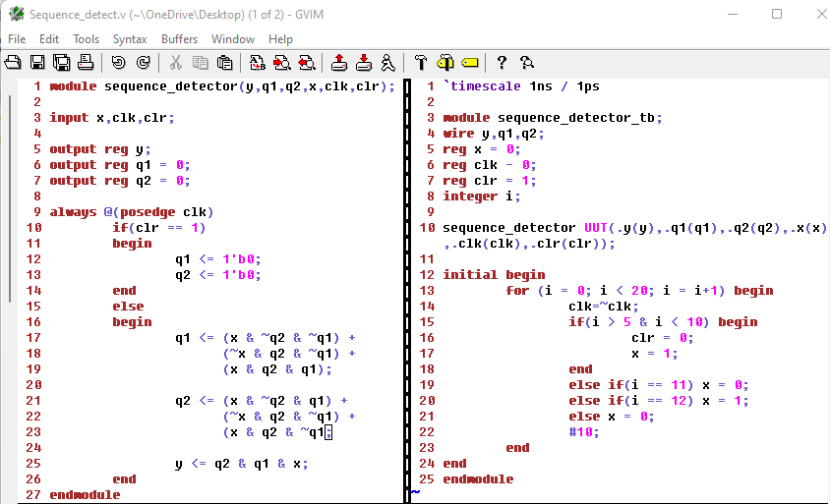Place cursor on 'endmodule' in left pane
The height and width of the screenshot is (504, 830).
85,494
